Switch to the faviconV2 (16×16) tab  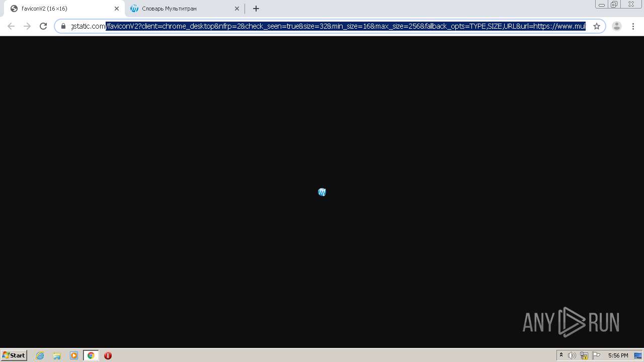tap(64, 9)
